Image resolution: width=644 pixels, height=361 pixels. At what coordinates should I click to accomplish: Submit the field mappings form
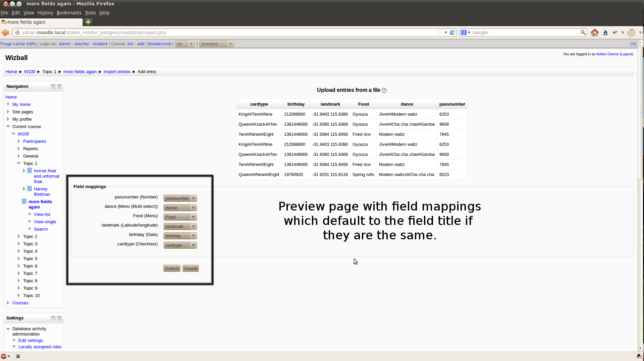[x=172, y=268]
